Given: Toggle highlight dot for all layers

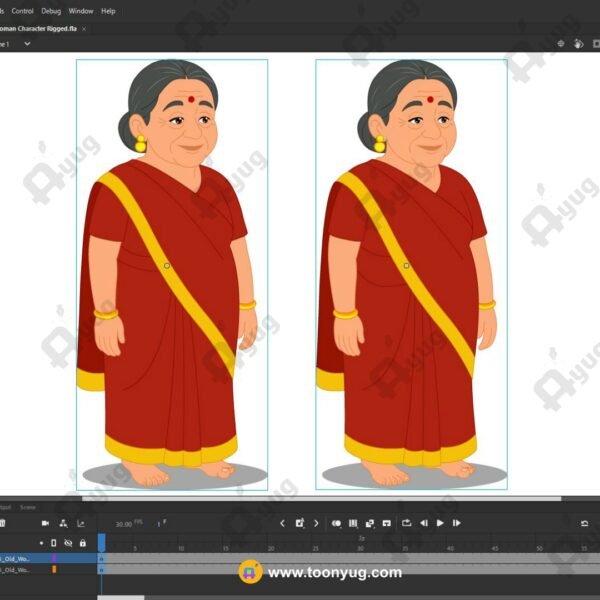Looking at the screenshot, I should pos(41,543).
